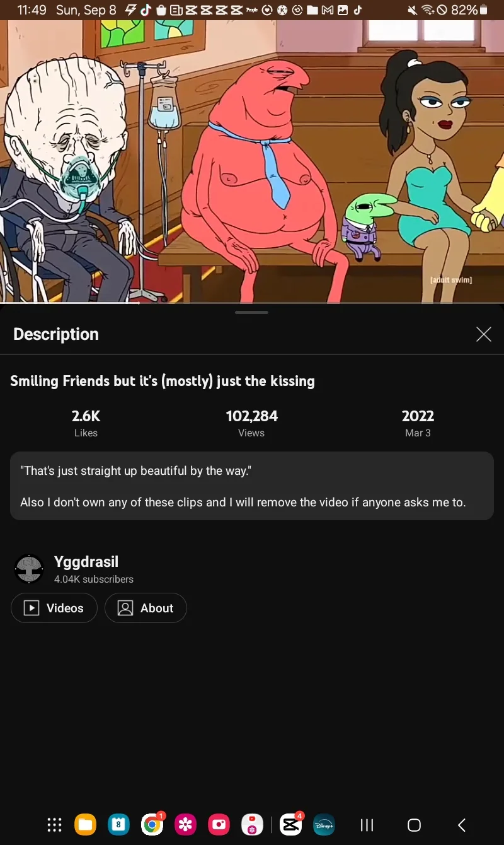Tap the home navigation button
This screenshot has width=504, height=845.
(414, 825)
